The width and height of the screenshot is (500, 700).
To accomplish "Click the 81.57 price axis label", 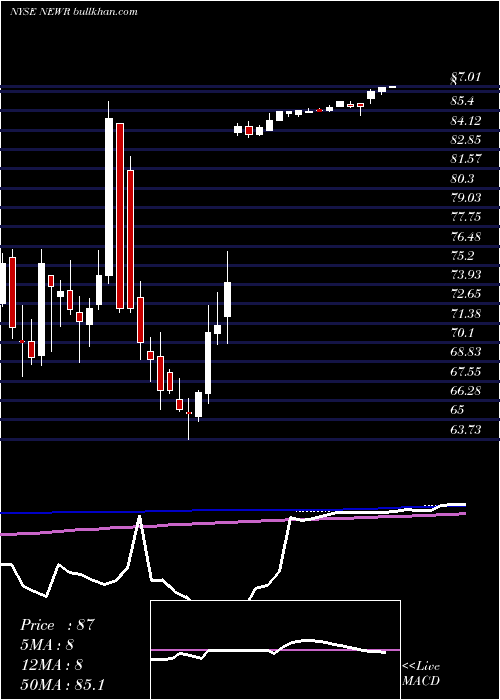I will 466,159.
